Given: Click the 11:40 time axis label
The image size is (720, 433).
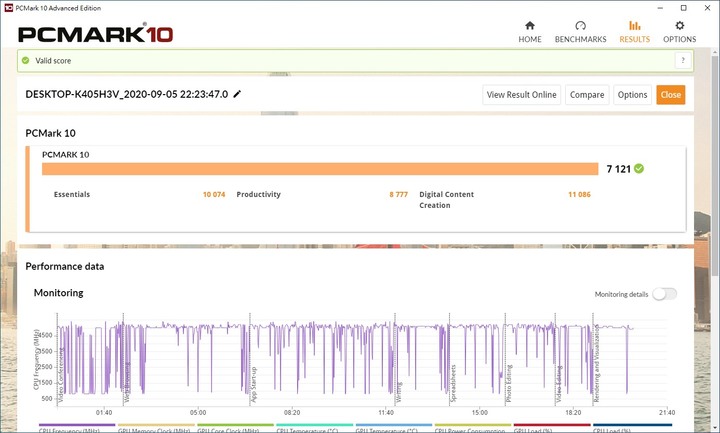Looking at the screenshot, I should (386, 412).
